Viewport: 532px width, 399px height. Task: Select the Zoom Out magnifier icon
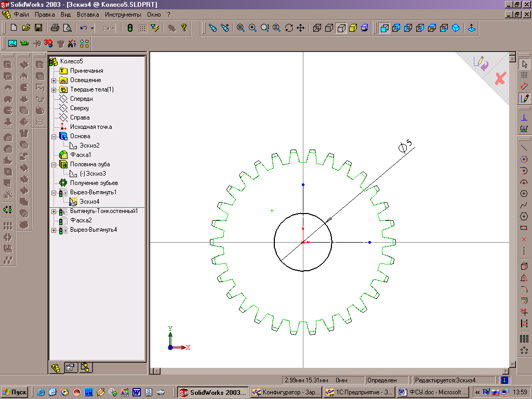click(277, 28)
